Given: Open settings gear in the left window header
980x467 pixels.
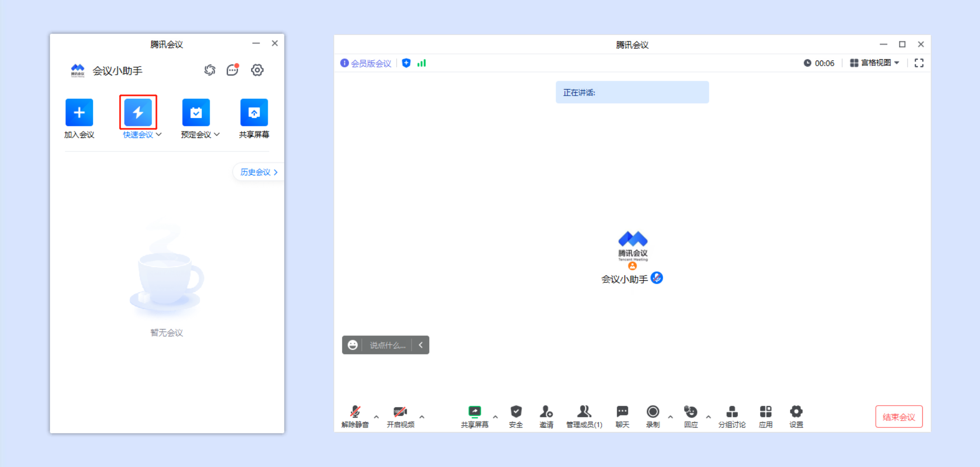Looking at the screenshot, I should 257,70.
